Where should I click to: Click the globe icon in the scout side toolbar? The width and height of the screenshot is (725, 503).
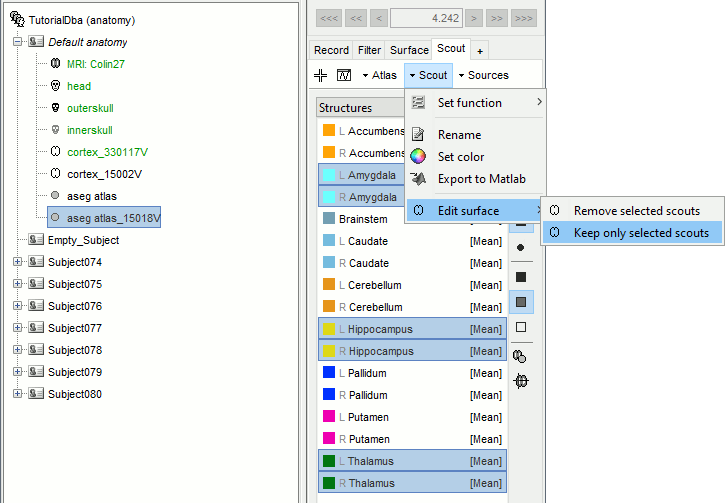[x=520, y=380]
